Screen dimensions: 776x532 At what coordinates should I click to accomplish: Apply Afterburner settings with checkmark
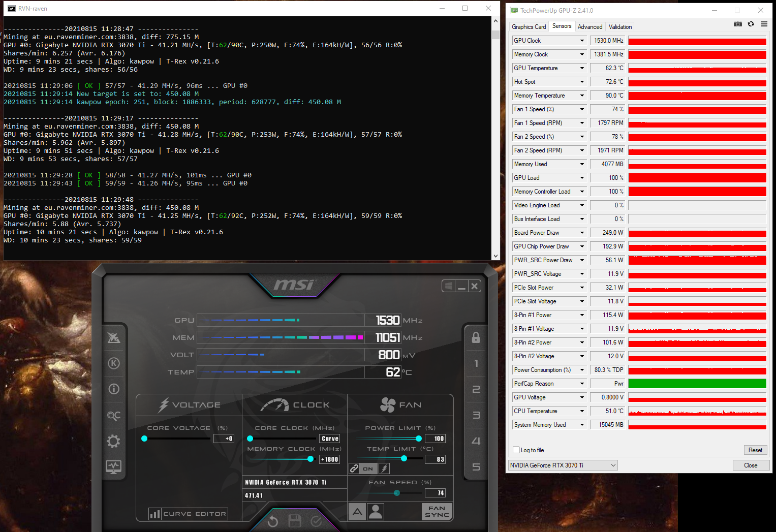pos(316,521)
